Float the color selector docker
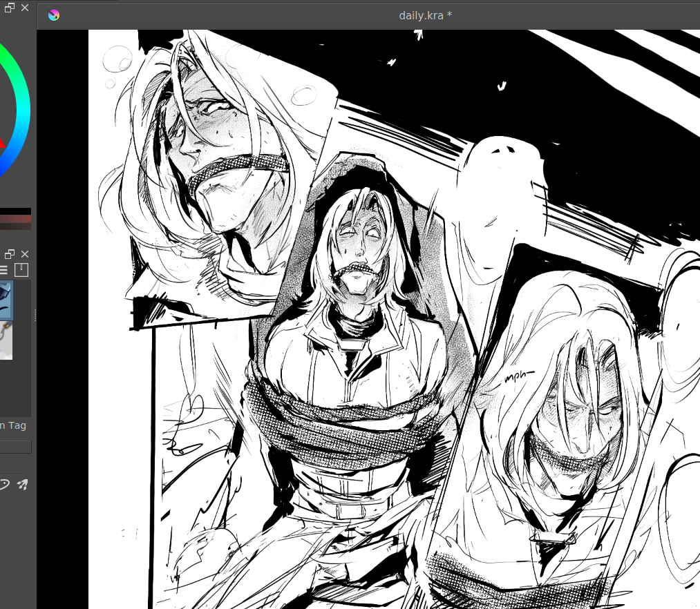This screenshot has width=700, height=609. click(9, 9)
